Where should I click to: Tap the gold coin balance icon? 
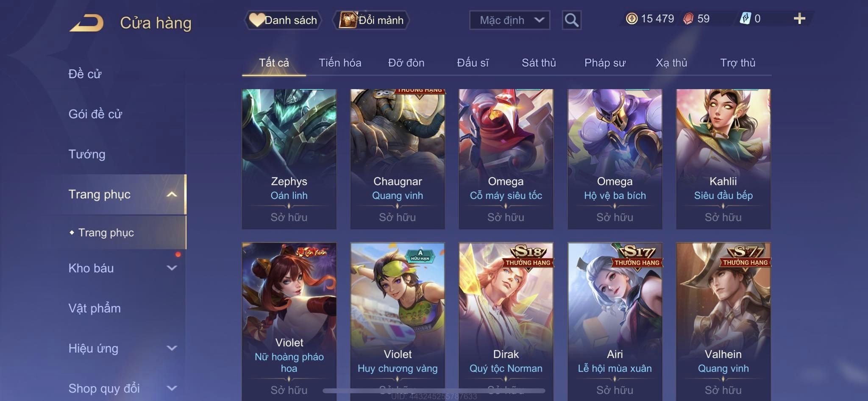(632, 19)
